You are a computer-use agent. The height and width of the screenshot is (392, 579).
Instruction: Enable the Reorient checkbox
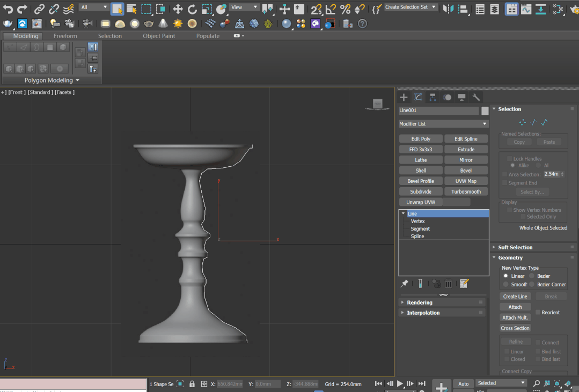click(x=538, y=312)
